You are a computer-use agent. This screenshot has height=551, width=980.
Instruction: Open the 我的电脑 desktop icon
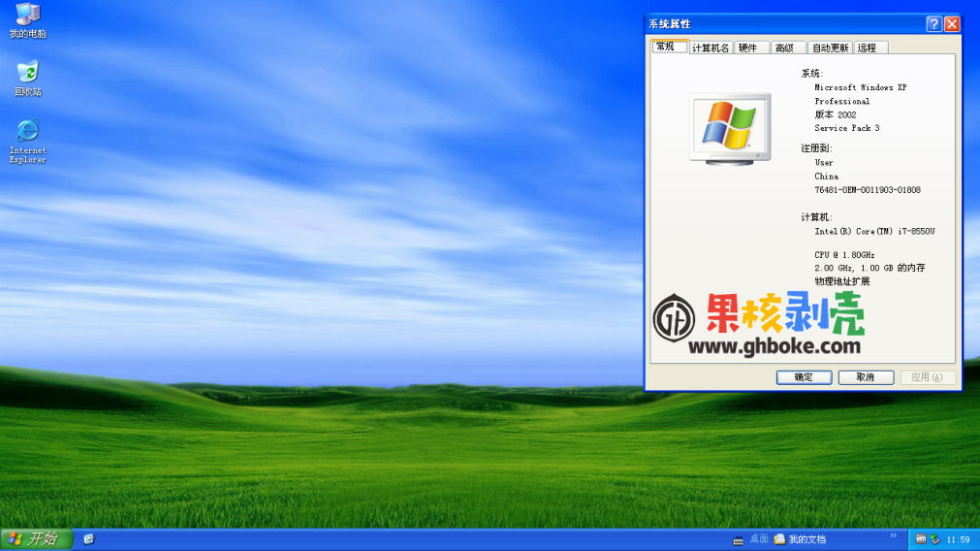click(x=28, y=20)
